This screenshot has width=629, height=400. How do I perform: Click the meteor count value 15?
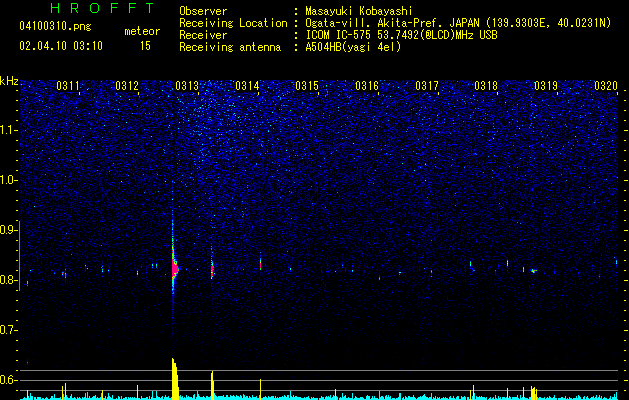[145, 46]
